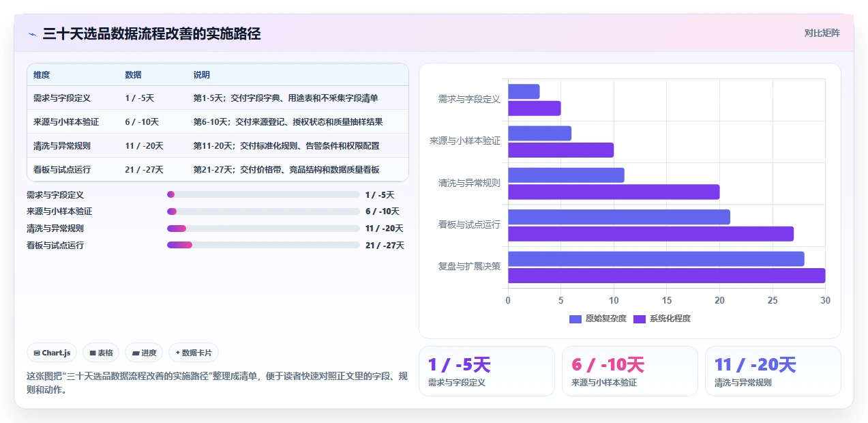Click the table cell reading 6 / -10天

tap(142, 122)
